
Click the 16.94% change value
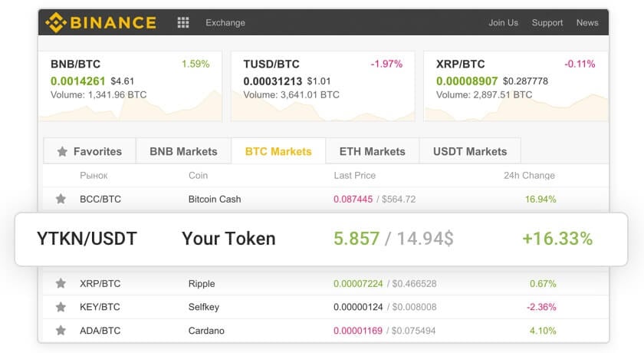pyautogui.click(x=540, y=200)
